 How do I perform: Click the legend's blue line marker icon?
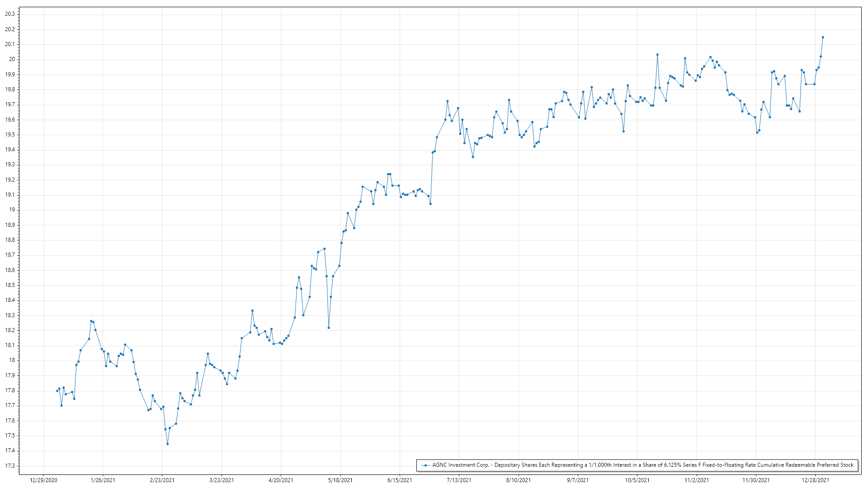coord(425,465)
